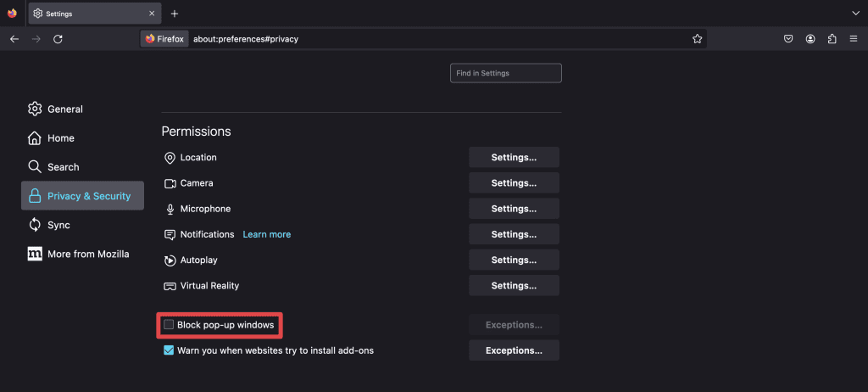This screenshot has width=868, height=392.
Task: Open Microphone permission Settings button
Action: [514, 209]
